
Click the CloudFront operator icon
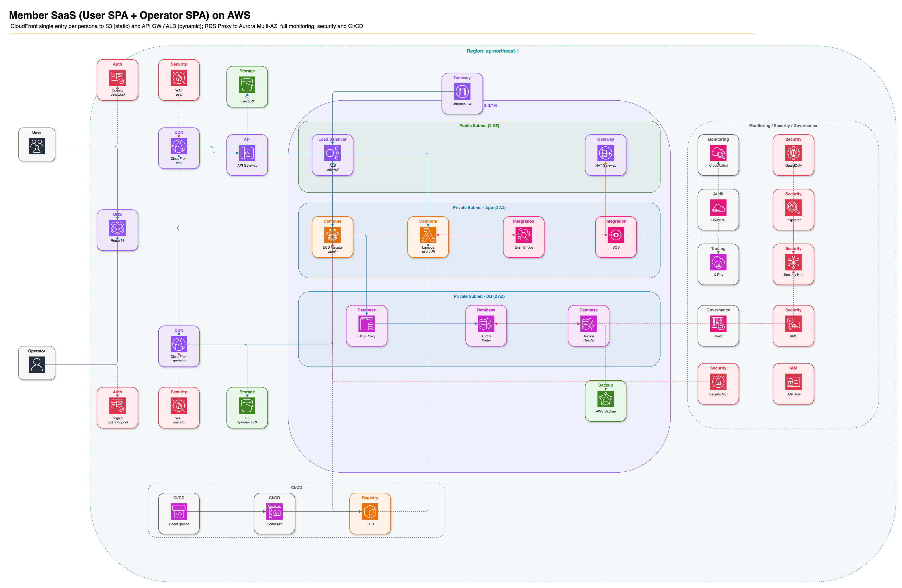coord(179,344)
